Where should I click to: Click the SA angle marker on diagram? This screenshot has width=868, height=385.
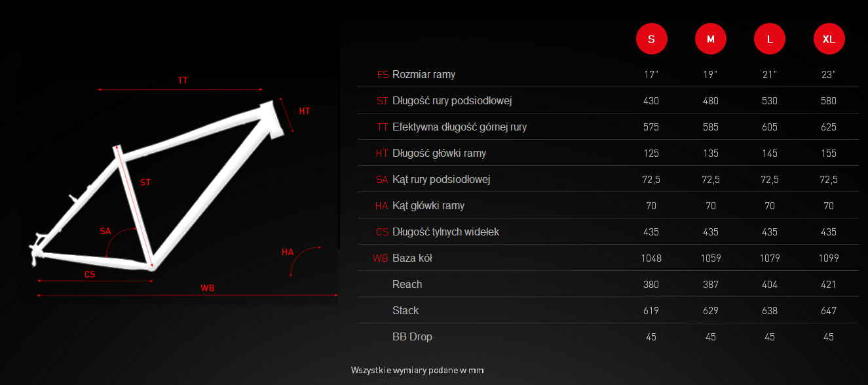[x=105, y=231]
